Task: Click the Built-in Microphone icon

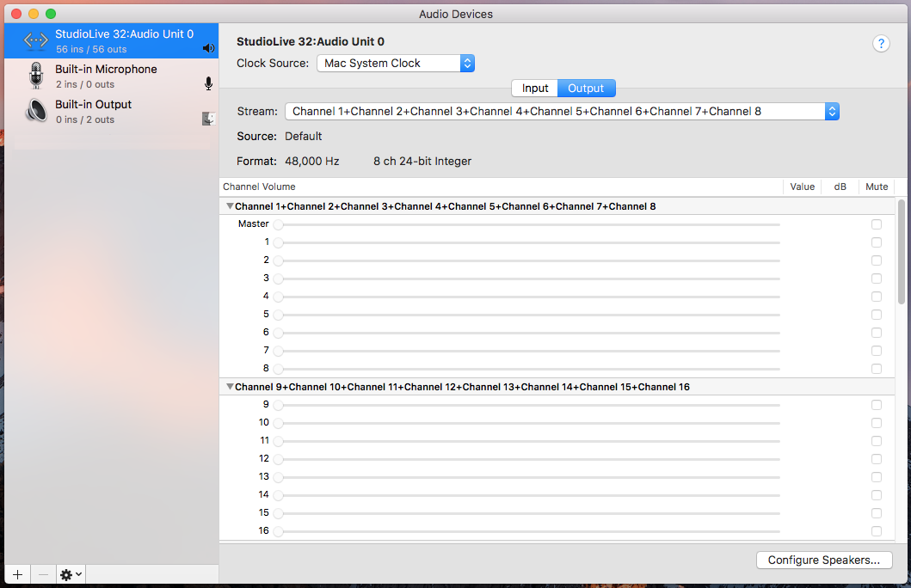Action: [x=35, y=76]
